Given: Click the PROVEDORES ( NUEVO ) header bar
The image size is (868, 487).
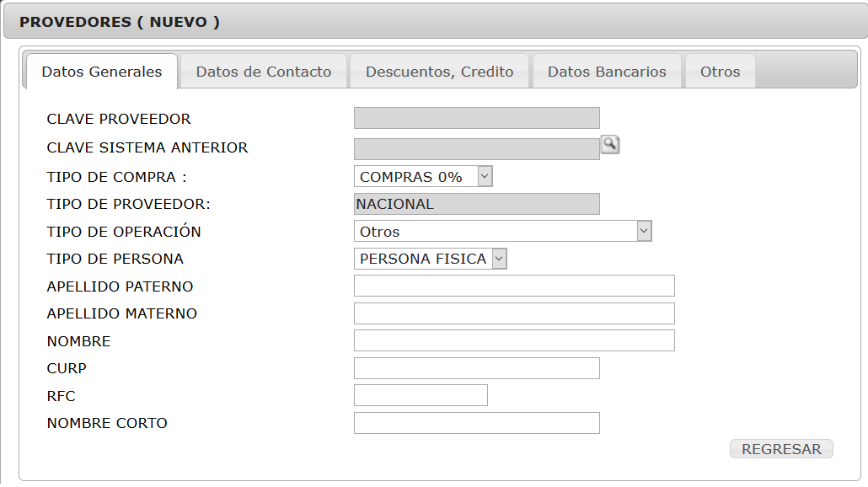Looking at the screenshot, I should (436, 22).
